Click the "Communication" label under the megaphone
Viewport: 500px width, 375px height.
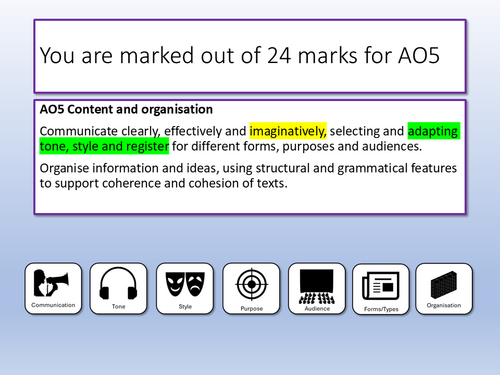point(53,305)
